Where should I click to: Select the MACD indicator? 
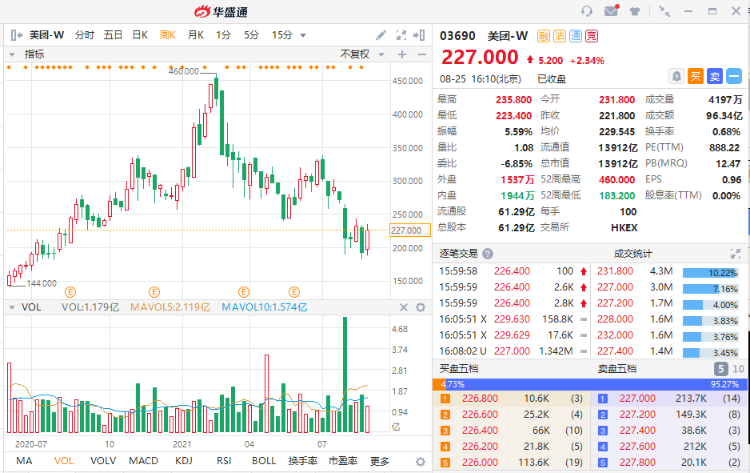pyautogui.click(x=143, y=461)
